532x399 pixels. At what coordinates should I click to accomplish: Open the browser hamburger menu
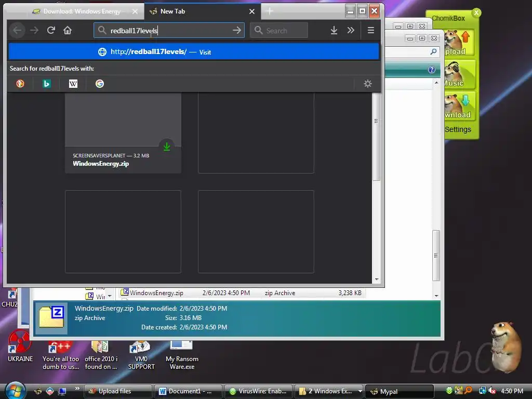[371, 31]
